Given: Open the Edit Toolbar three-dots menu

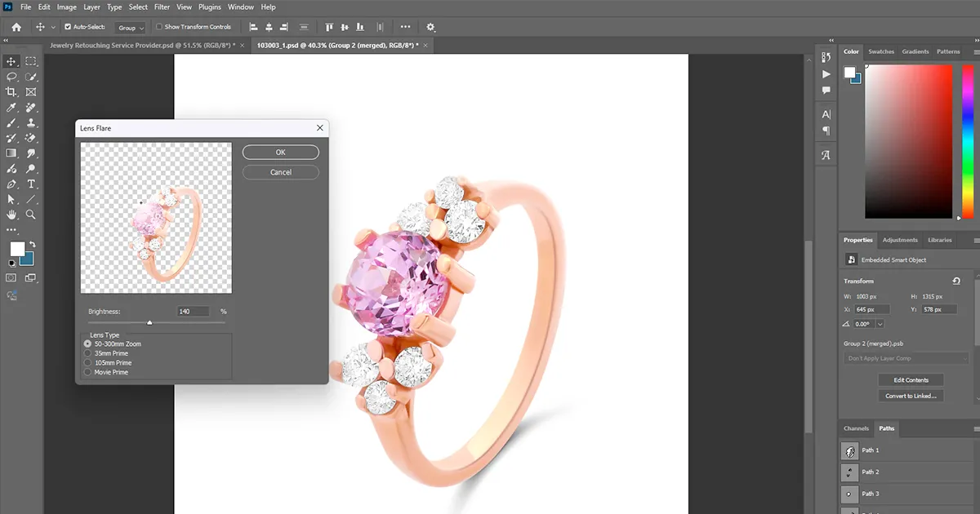Looking at the screenshot, I should click(11, 230).
